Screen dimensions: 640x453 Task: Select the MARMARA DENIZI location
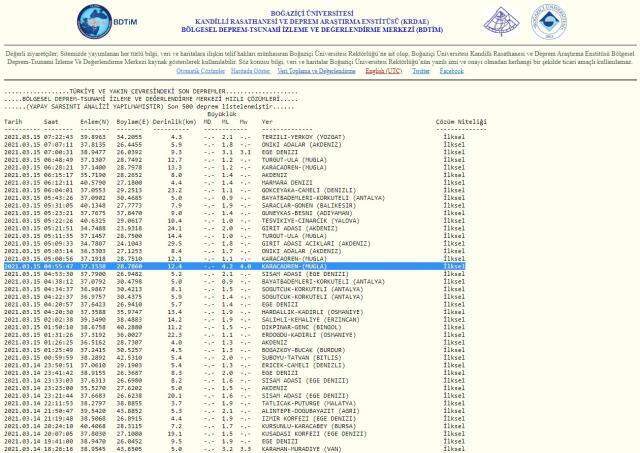coord(287,183)
